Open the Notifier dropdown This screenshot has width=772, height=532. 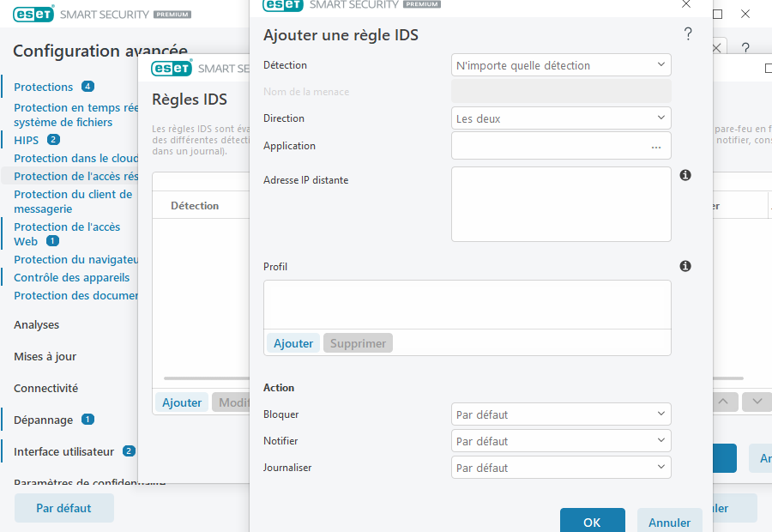[561, 440]
